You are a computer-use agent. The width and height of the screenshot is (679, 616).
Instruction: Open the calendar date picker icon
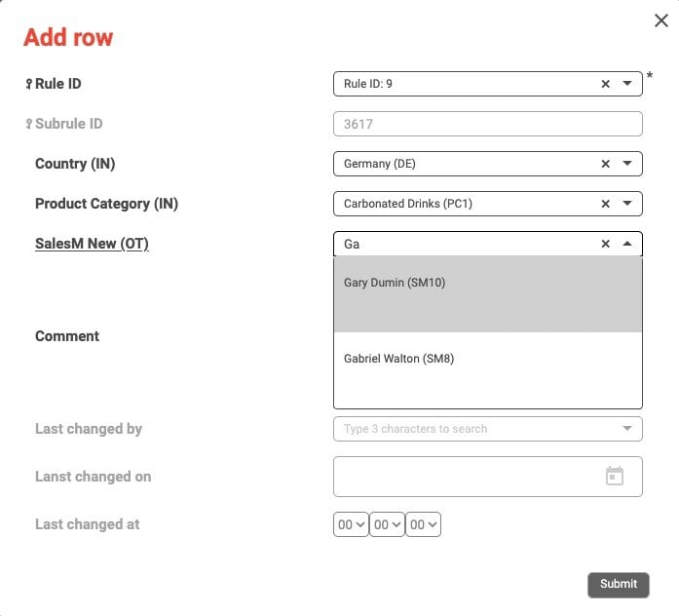(614, 476)
